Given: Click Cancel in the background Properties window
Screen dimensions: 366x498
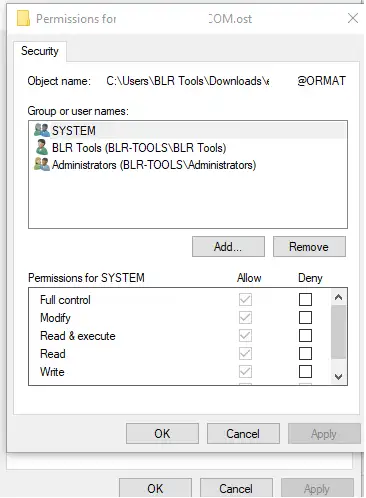Looking at the screenshot, I should [236, 488].
